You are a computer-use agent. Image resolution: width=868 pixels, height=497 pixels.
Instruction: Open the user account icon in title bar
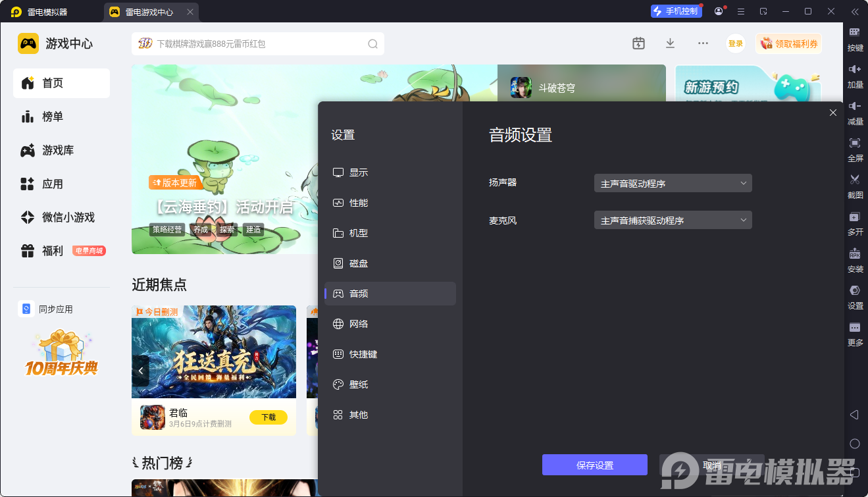coord(719,11)
